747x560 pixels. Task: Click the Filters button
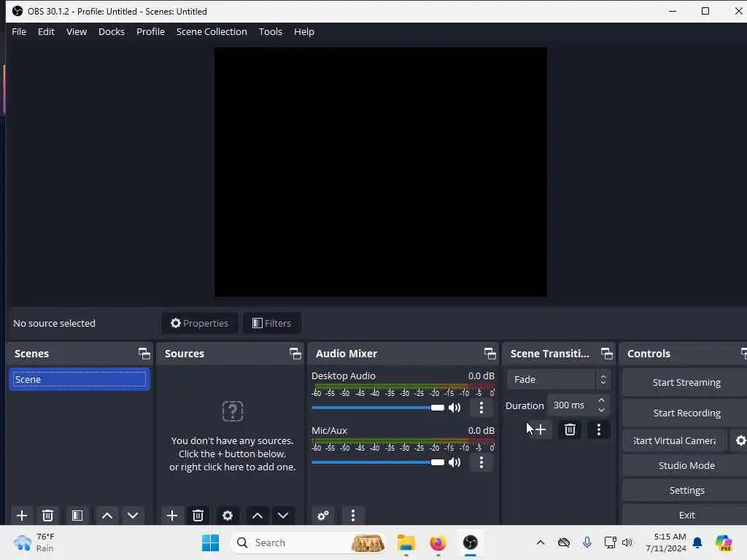pyautogui.click(x=271, y=323)
